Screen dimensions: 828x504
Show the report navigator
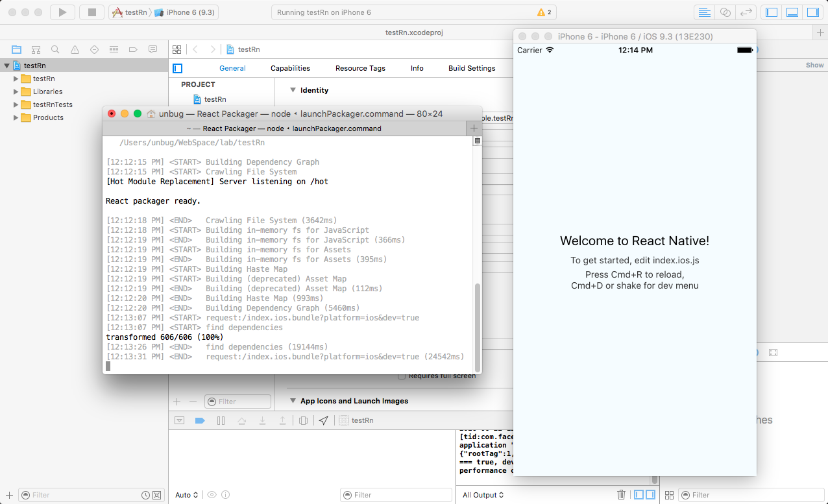pos(152,49)
